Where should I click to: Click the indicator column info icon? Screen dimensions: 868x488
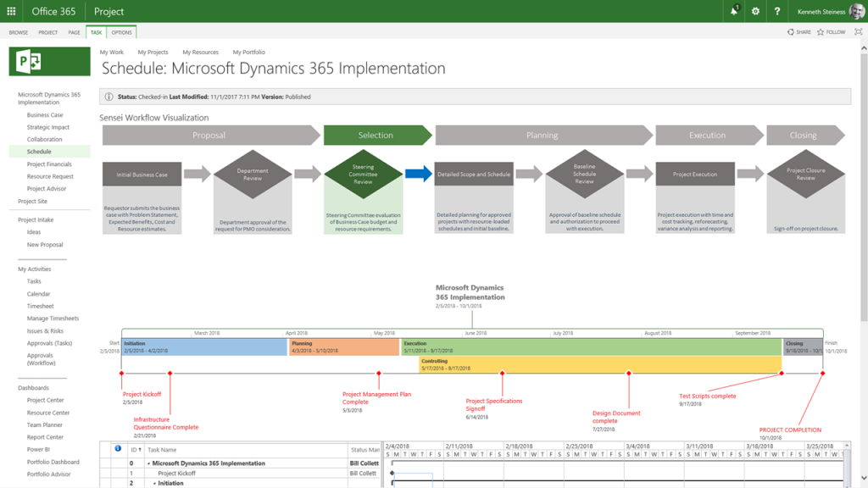[118, 449]
